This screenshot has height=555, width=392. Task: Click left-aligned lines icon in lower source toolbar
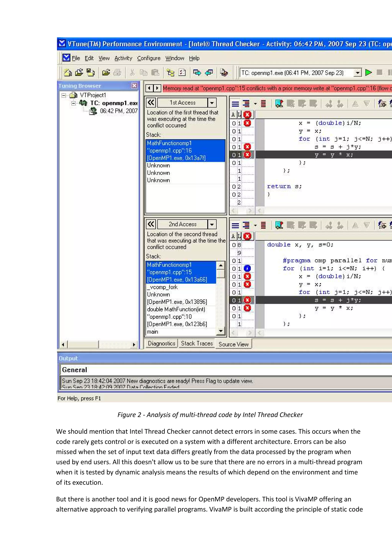point(235,226)
